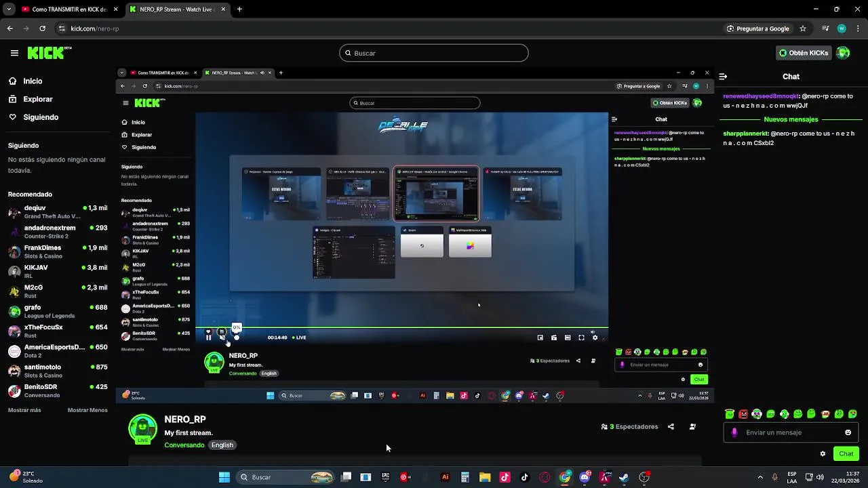Open the hamburger menu beside KICK logo
The height and width of the screenshot is (488, 868).
(x=14, y=53)
